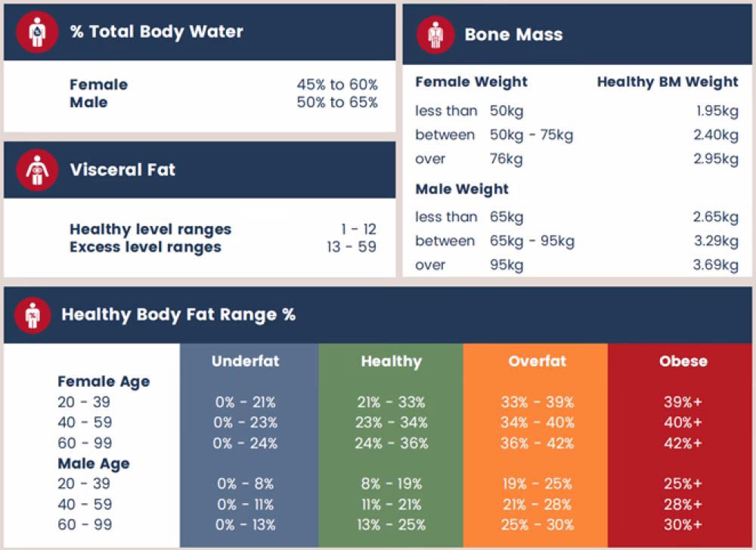Viewport: 756px width, 550px height.
Task: Select the Male Age row label
Action: click(94, 463)
